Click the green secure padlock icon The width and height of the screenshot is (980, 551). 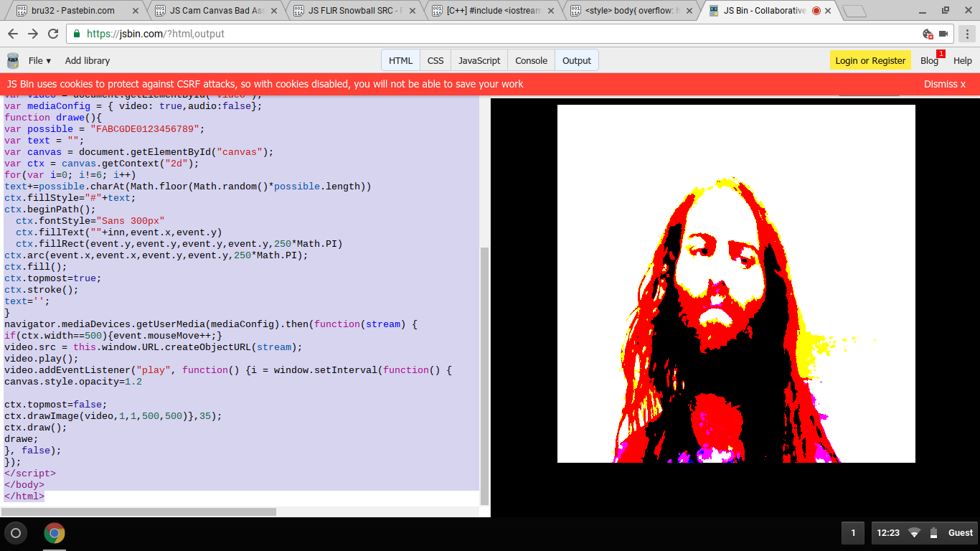[77, 34]
